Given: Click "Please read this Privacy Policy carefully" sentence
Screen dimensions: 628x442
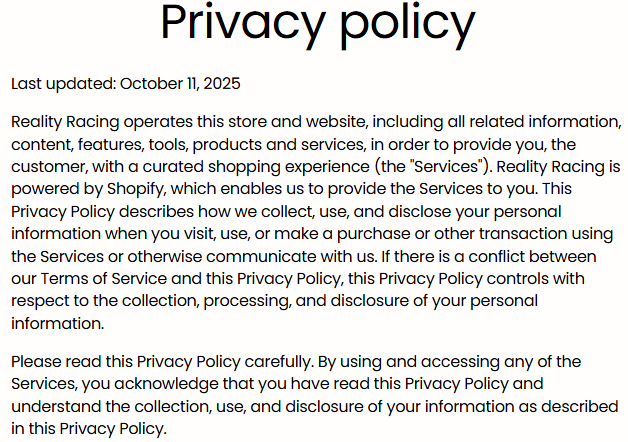Looking at the screenshot, I should 160,361.
